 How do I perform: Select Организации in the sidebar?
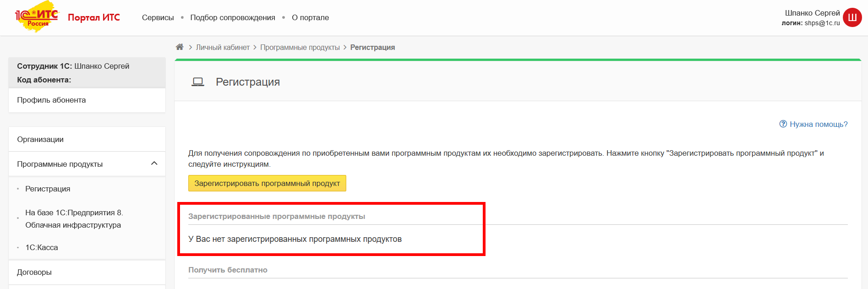[40, 139]
